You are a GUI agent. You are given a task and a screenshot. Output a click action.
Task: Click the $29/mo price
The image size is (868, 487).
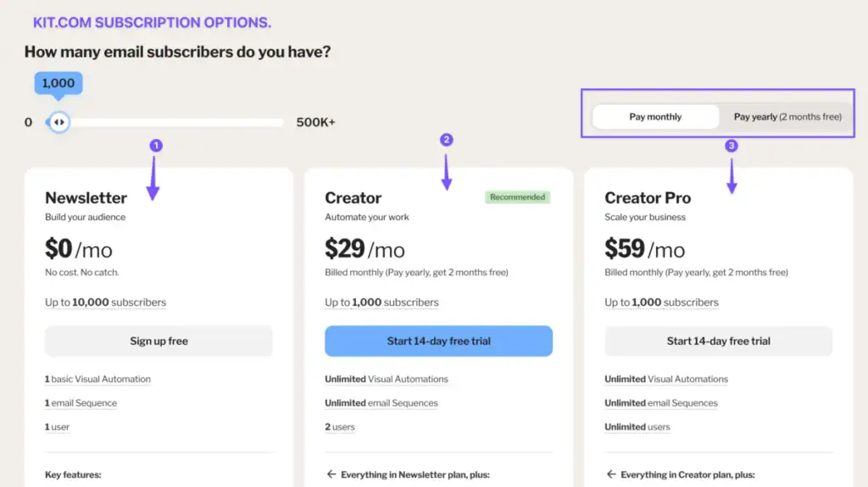point(364,248)
